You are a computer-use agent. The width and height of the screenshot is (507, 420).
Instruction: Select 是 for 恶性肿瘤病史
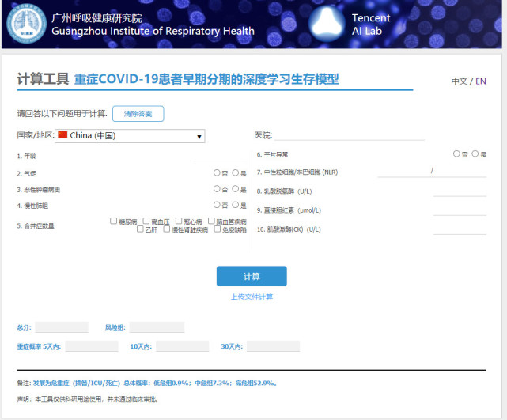coord(236,188)
